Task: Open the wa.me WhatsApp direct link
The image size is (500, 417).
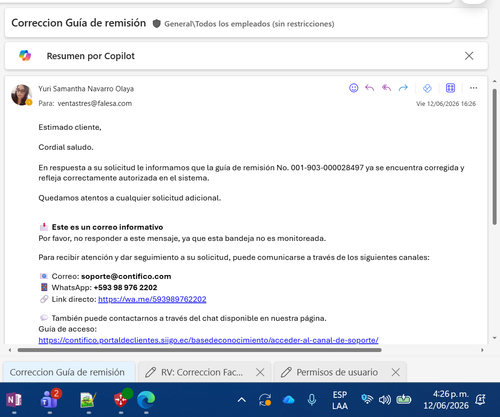Action: coord(152,299)
